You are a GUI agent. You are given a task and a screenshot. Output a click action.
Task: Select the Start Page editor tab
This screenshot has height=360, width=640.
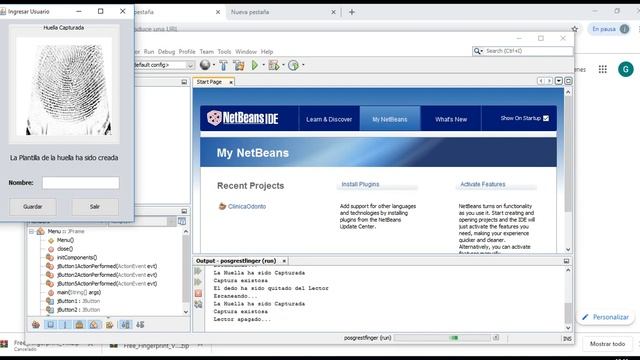(x=209, y=82)
